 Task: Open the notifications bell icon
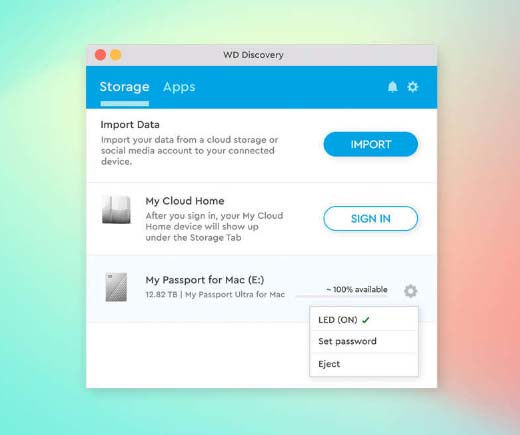392,87
